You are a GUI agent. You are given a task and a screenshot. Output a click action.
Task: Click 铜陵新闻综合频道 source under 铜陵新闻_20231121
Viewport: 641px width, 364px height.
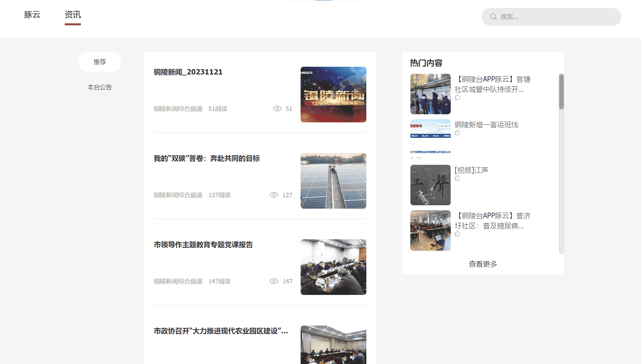click(178, 109)
